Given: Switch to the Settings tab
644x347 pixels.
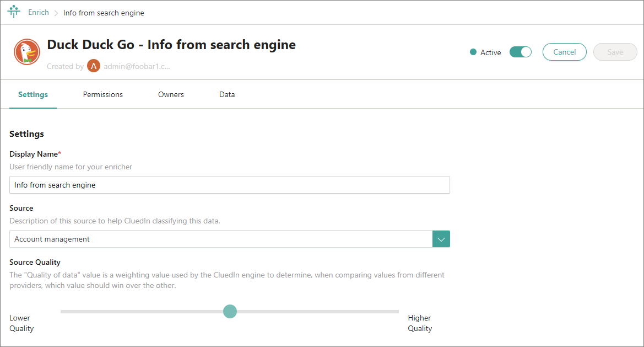Looking at the screenshot, I should (33, 94).
